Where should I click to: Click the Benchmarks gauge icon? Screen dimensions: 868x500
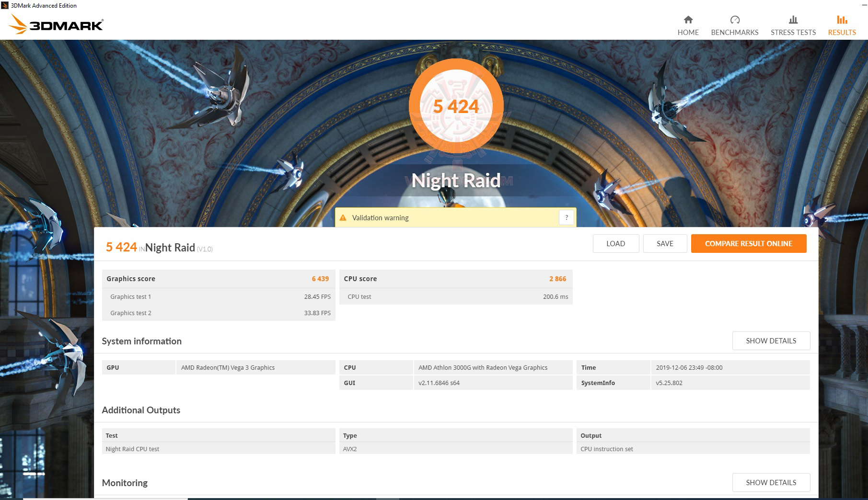coord(735,20)
